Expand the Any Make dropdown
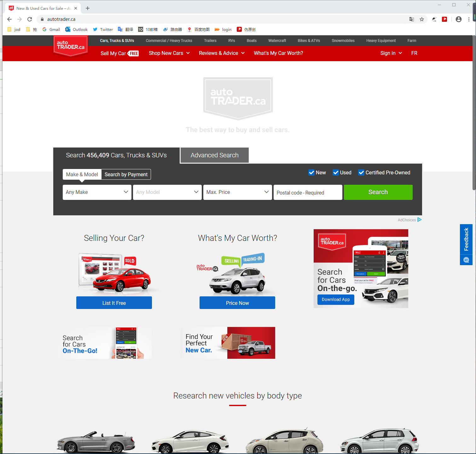This screenshot has width=476, height=454. [x=97, y=192]
